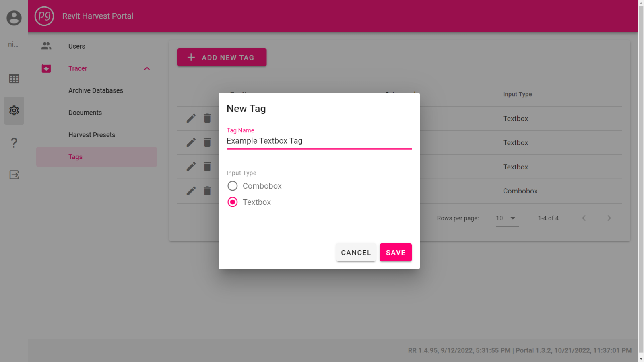Click the Tag Name input field

(318, 141)
